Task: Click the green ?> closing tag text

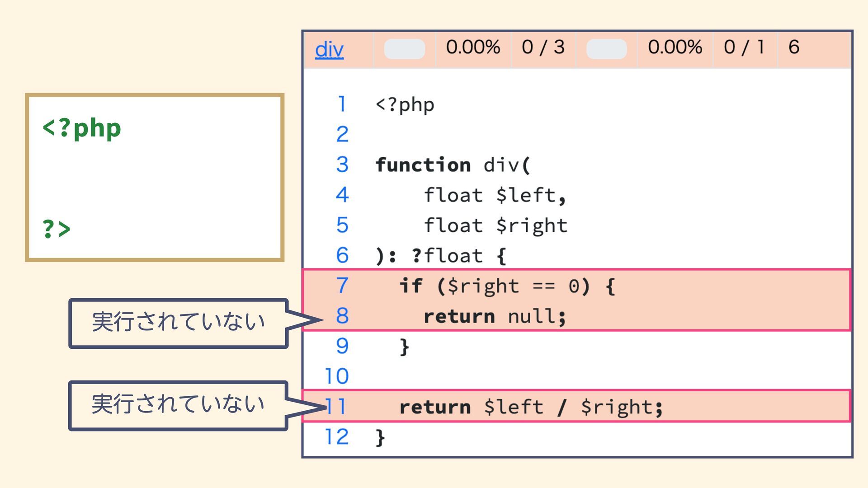Action: (57, 229)
